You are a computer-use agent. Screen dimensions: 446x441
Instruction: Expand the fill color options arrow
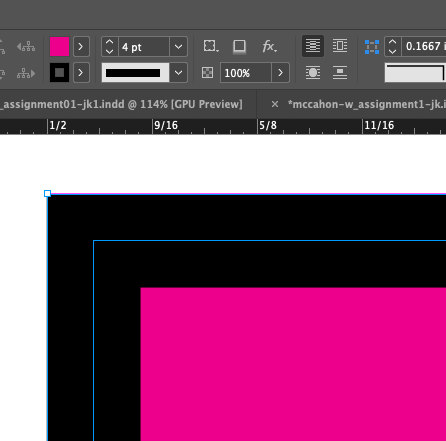tap(81, 46)
